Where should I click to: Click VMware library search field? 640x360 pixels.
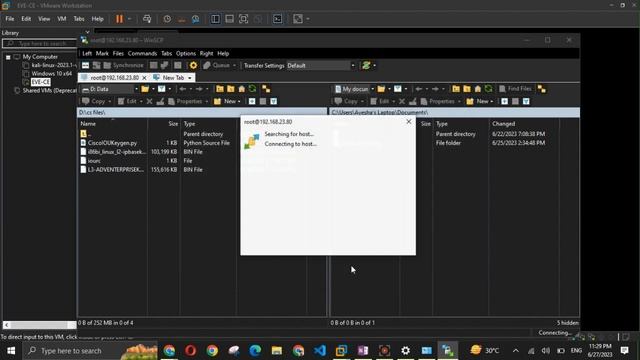pyautogui.click(x=40, y=43)
